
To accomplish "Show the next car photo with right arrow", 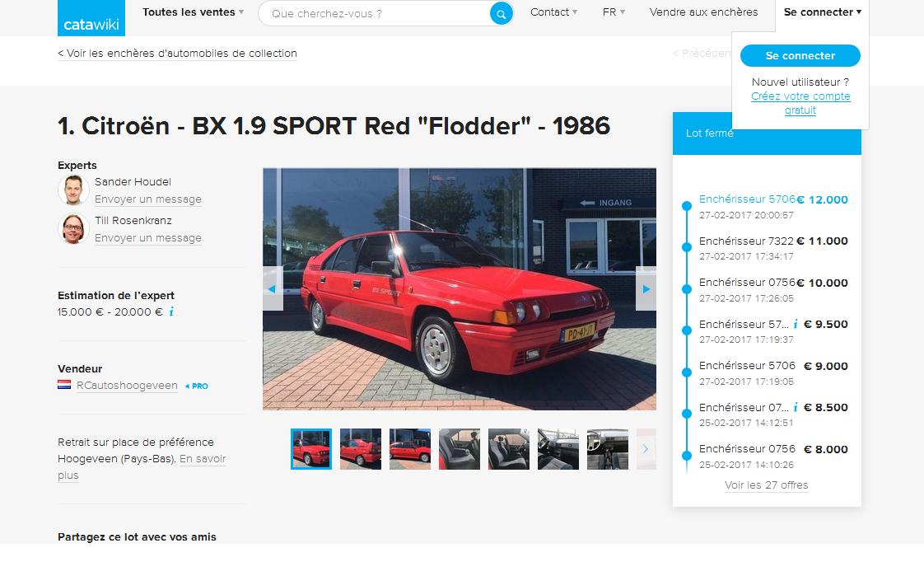I will coord(646,289).
